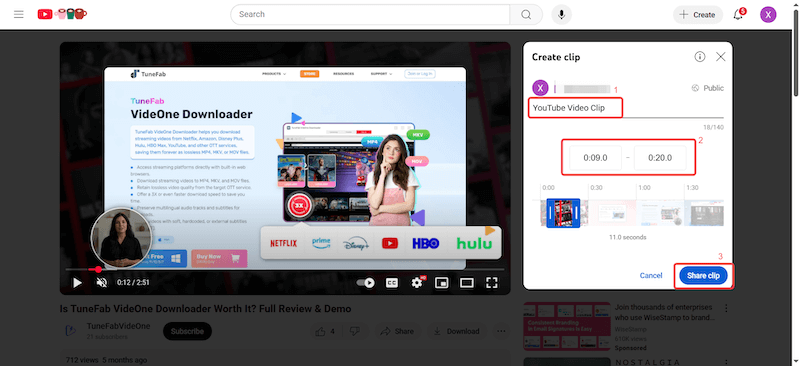800x366 pixels.
Task: Click the 11.0 seconds duration label
Action: 628,237
